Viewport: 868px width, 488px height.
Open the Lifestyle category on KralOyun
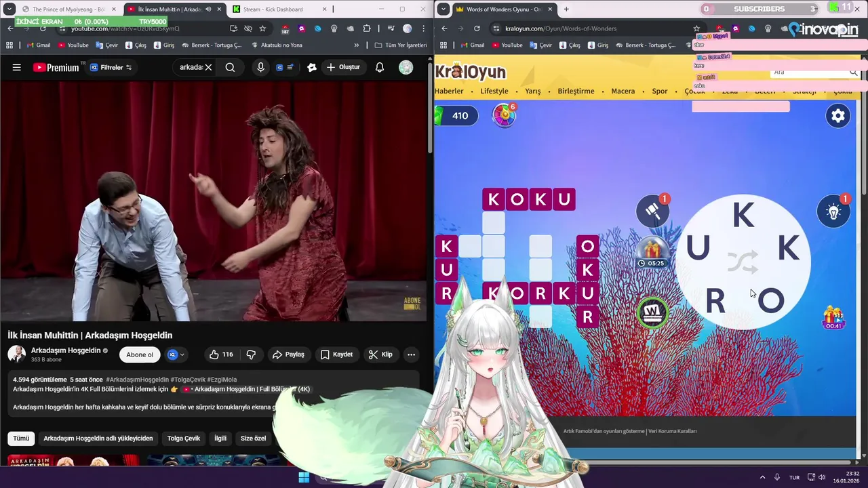click(494, 91)
